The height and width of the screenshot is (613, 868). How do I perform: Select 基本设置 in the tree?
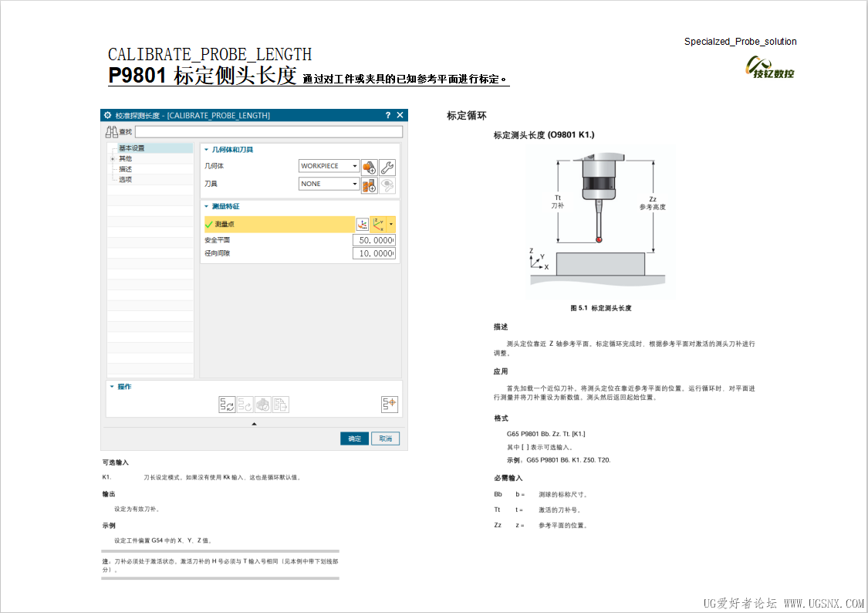click(132, 148)
